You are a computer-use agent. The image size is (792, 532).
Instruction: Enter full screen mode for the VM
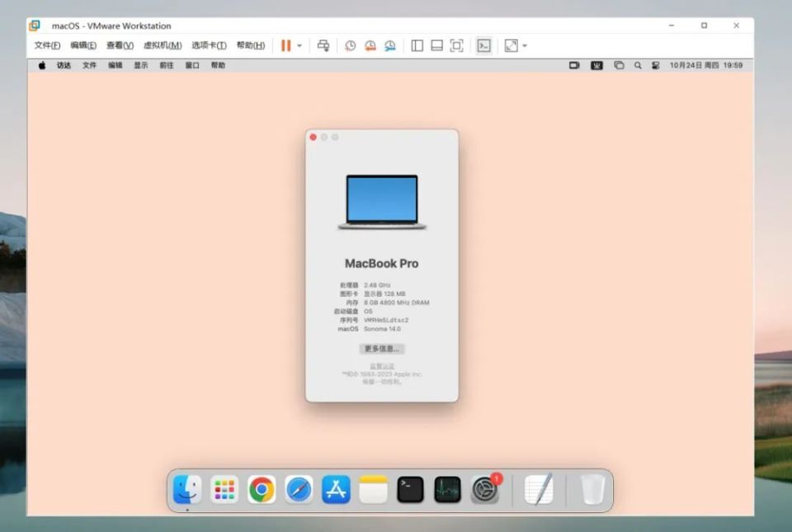point(456,45)
